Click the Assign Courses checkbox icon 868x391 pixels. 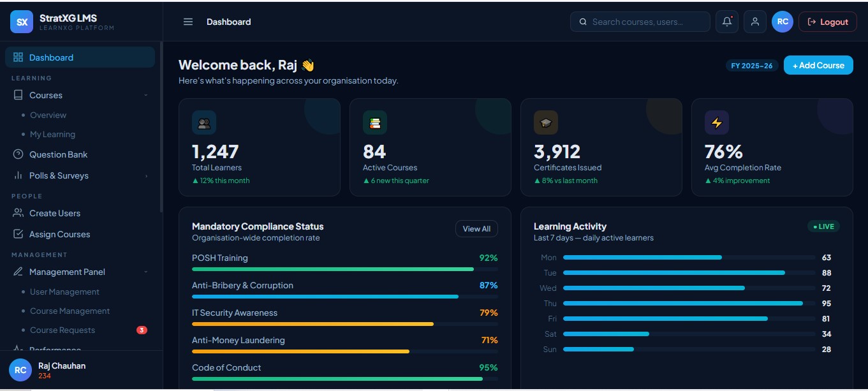point(18,234)
